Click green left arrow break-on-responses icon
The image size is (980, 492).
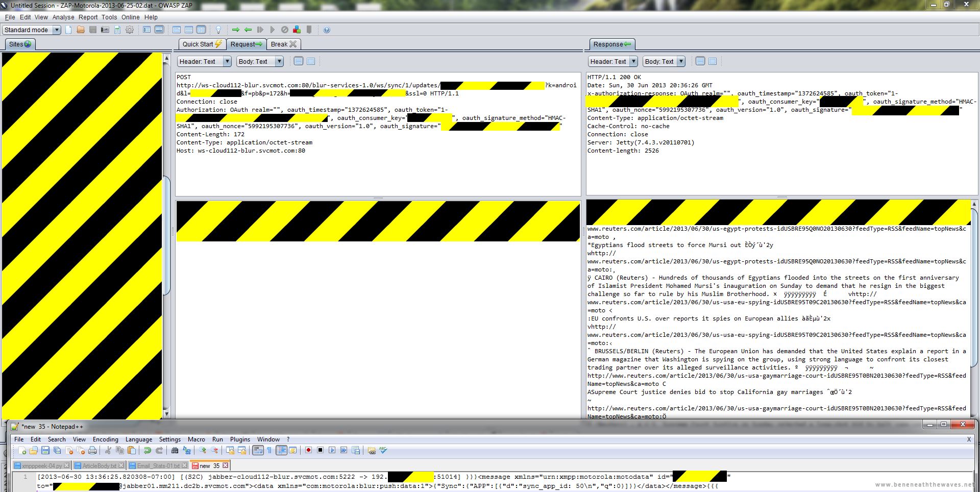[x=248, y=30]
